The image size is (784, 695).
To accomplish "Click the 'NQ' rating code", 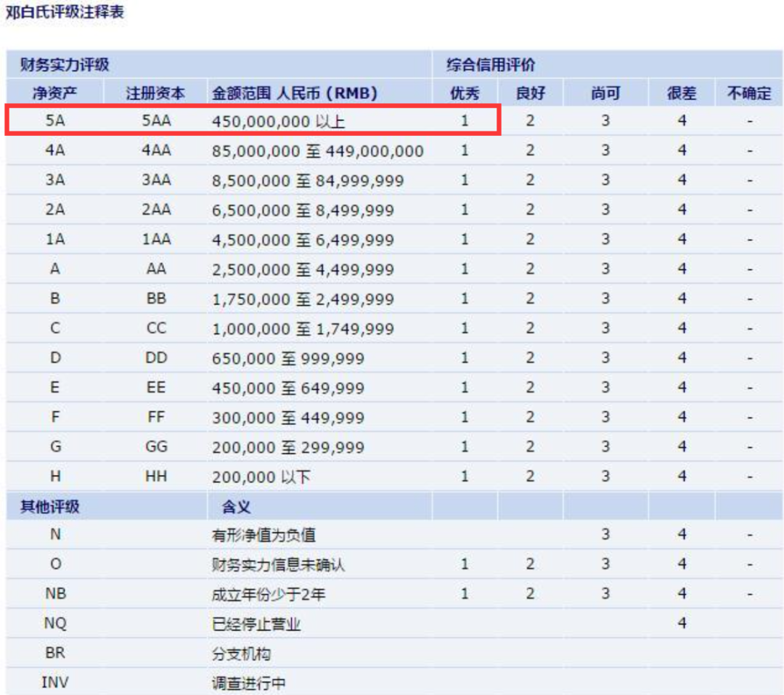I will point(55,623).
